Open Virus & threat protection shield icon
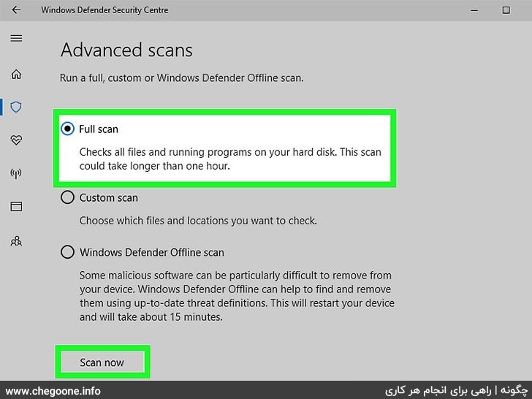 [16, 107]
